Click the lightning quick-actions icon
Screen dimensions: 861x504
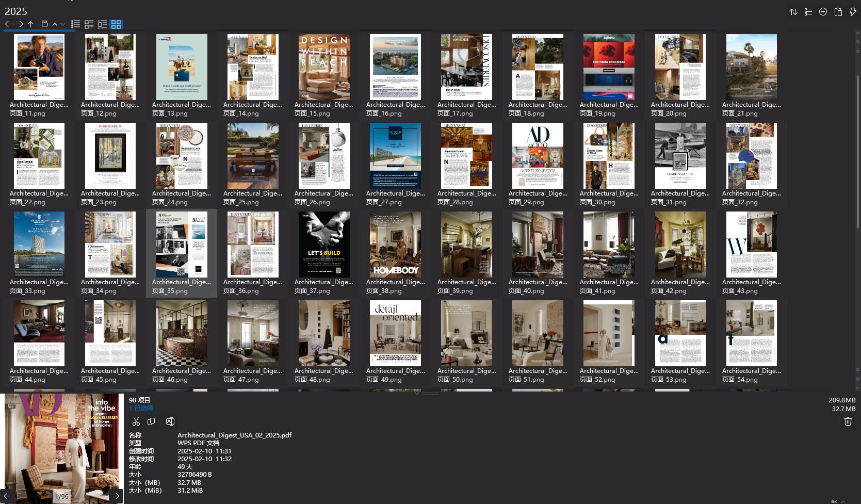coord(853,11)
